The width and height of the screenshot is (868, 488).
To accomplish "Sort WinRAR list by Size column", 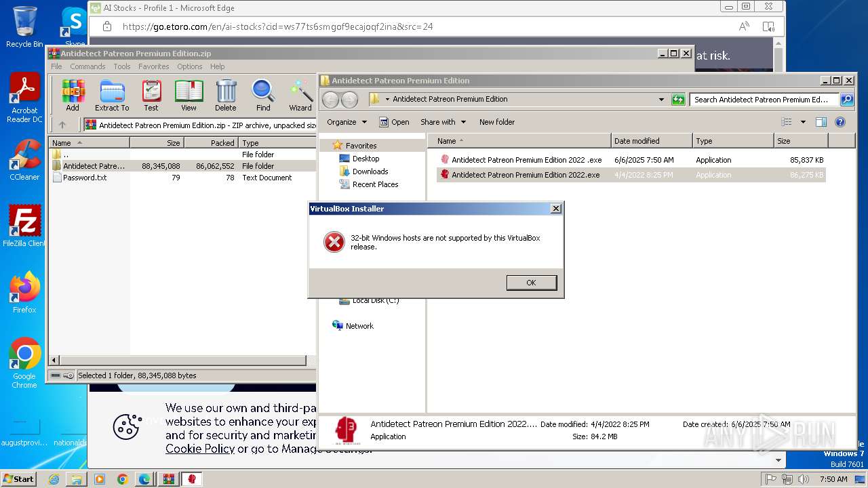I will pos(157,143).
